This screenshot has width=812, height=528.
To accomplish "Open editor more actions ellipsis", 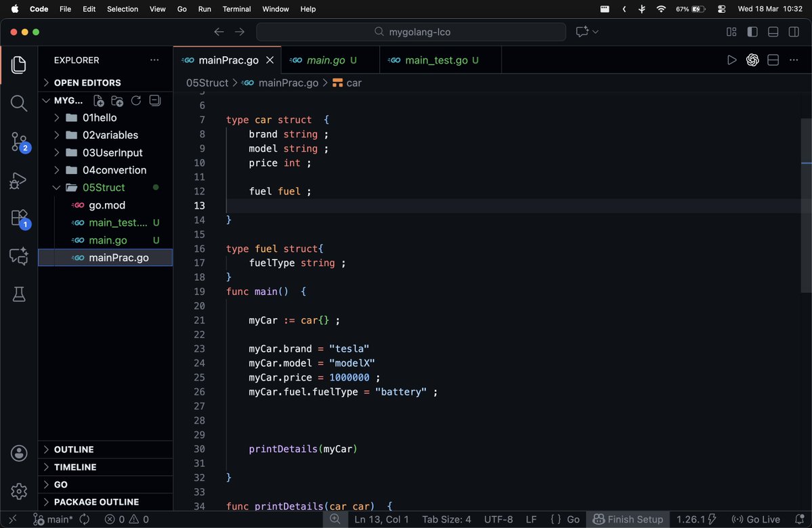I will point(794,60).
